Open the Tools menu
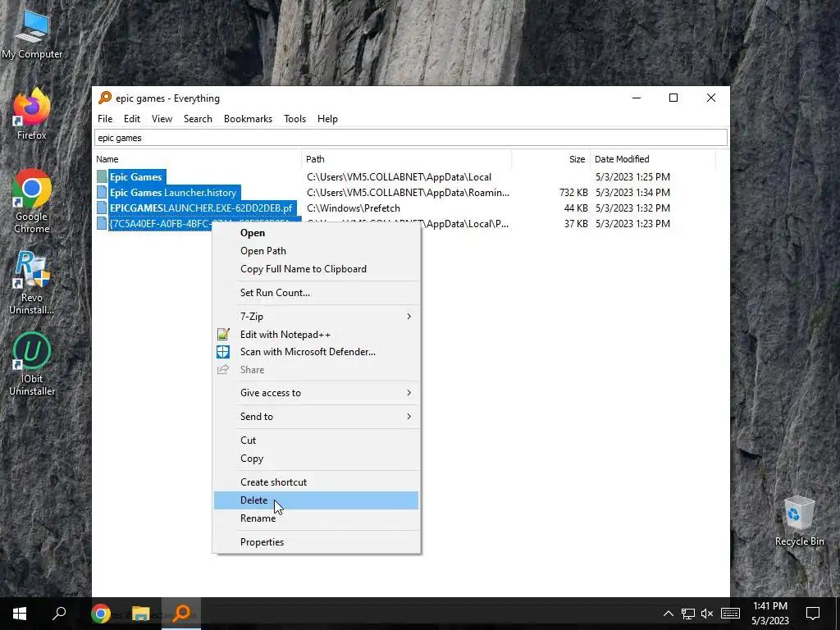The image size is (840, 630). pos(294,119)
